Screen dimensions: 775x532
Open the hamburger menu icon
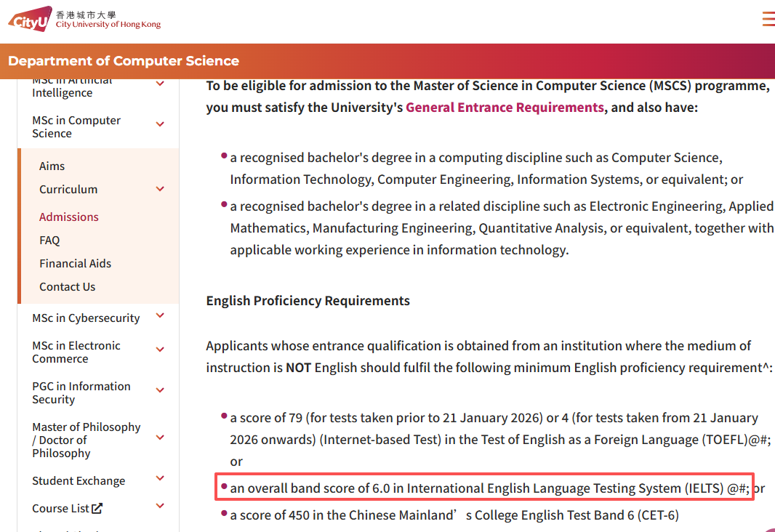coord(768,20)
